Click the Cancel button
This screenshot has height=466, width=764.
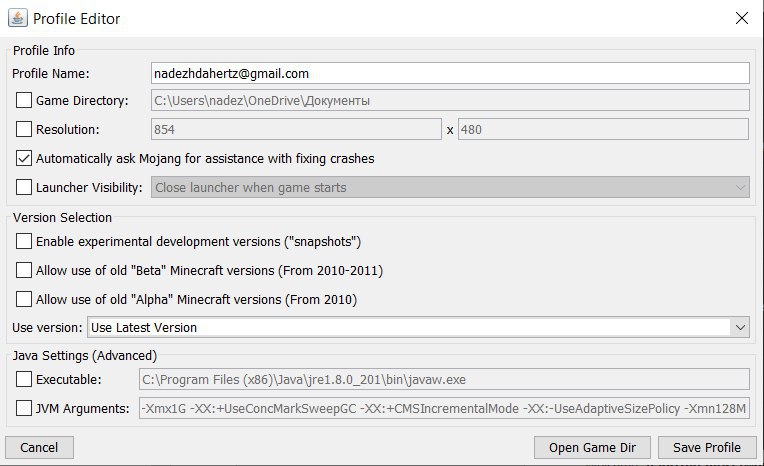pos(39,447)
